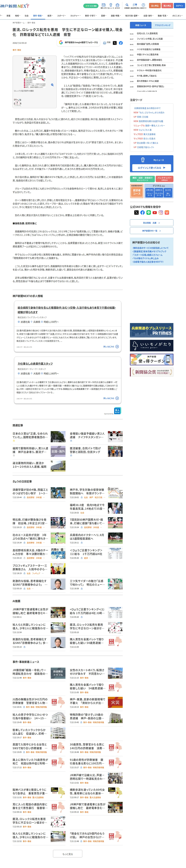The height and width of the screenshot is (868, 186).
Task: Click 力仕事なし job ad 詳しくはこちら arrow
Action: pyautogui.click(x=117, y=398)
